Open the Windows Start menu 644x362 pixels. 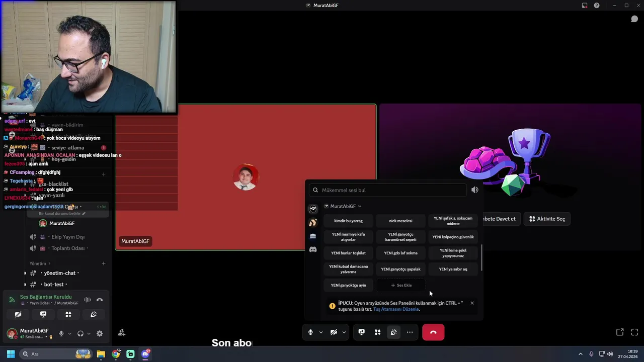pos(11,354)
